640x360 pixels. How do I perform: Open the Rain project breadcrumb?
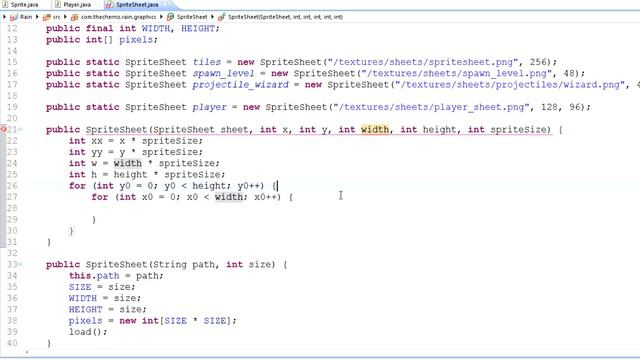pyautogui.click(x=21, y=17)
